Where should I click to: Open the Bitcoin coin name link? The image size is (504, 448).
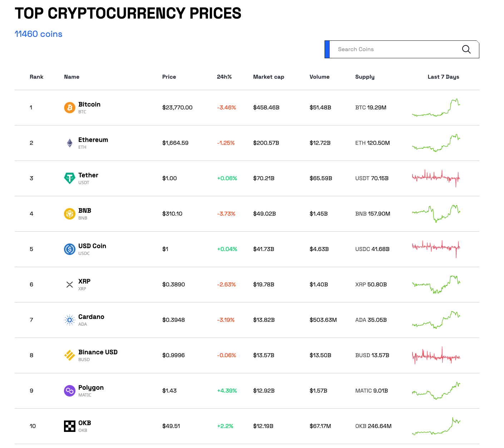(x=89, y=104)
